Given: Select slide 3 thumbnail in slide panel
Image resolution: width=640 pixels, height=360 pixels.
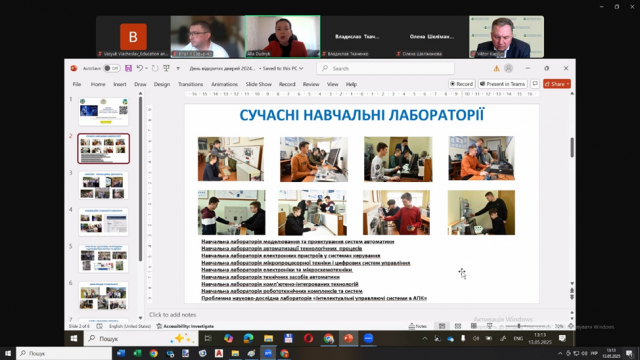Looking at the screenshot, I should coord(103,185).
